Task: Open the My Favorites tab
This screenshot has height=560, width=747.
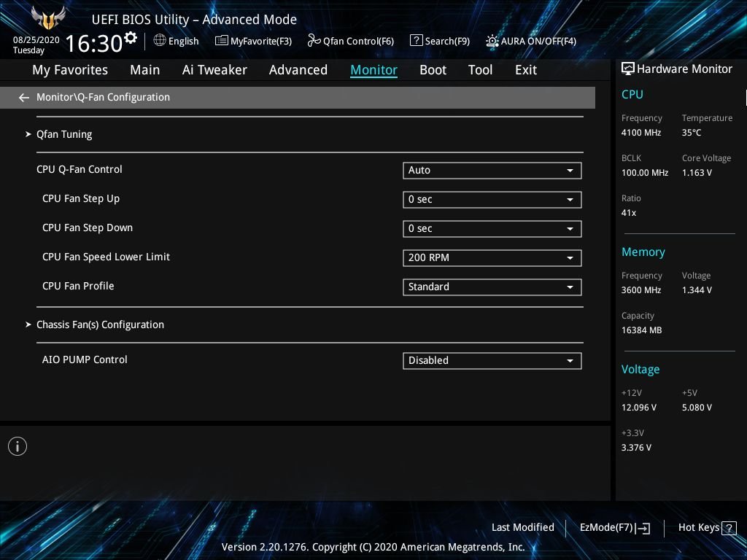Action: [70, 70]
